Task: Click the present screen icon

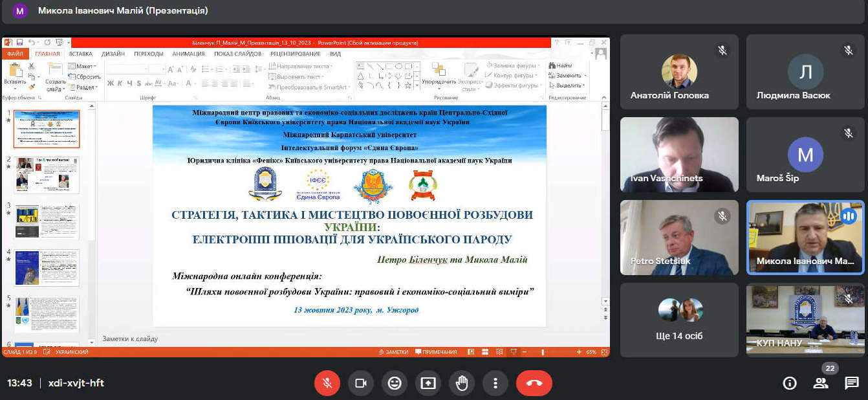Action: point(428,383)
